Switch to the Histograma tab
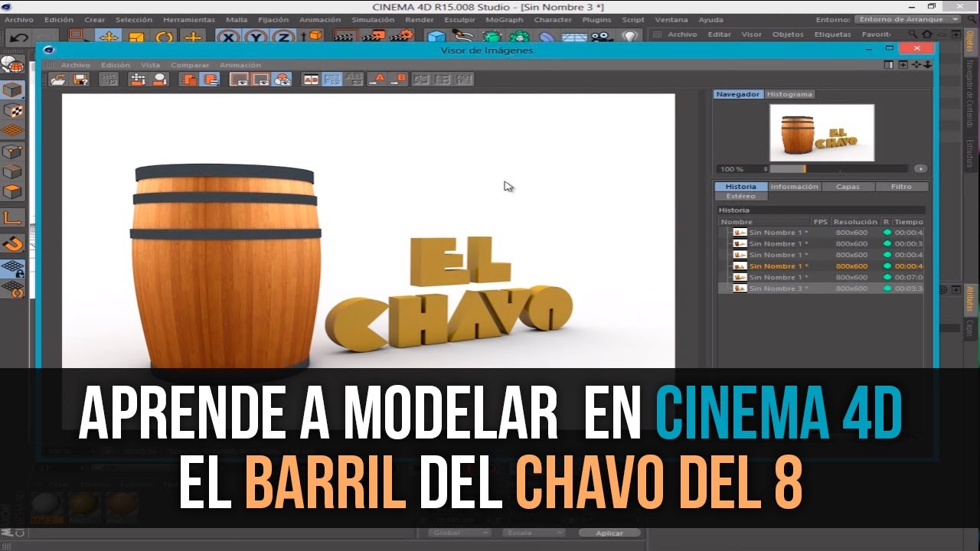The width and height of the screenshot is (980, 551). tap(789, 94)
